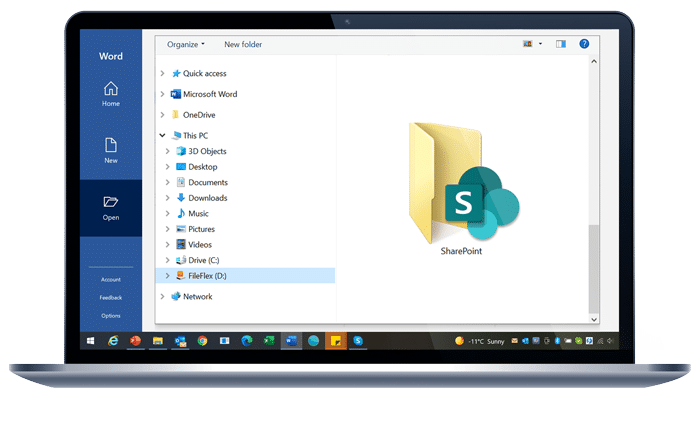Open Options in Word sidebar
This screenshot has width=700, height=438.
(111, 316)
